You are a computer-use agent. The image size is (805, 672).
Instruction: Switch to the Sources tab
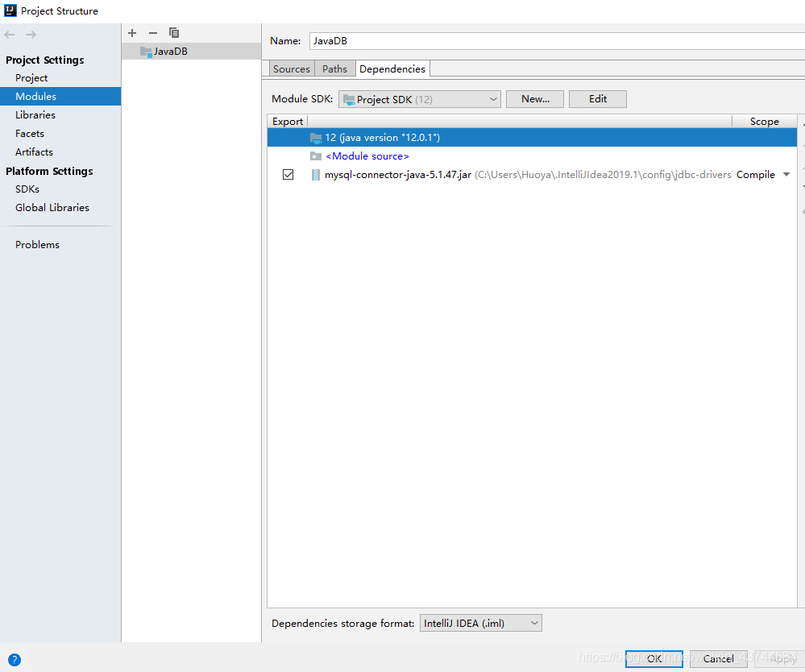click(x=291, y=68)
